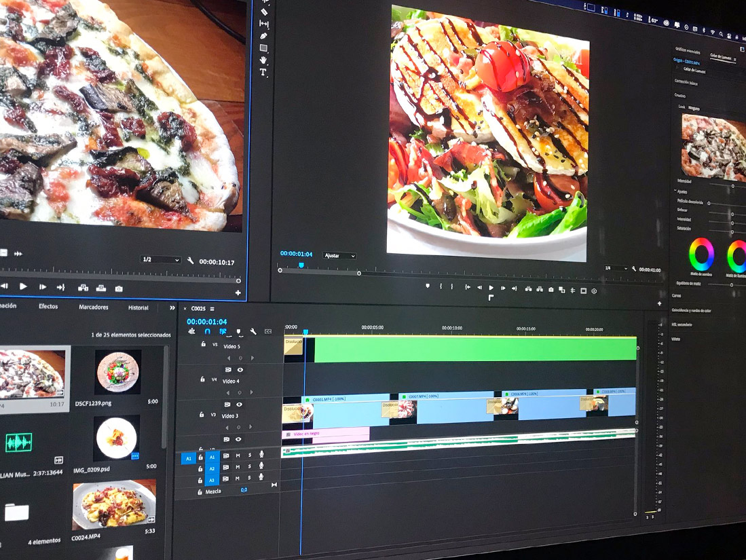The width and height of the screenshot is (746, 560).
Task: Toggle A1 source patching button
Action: pos(189,459)
